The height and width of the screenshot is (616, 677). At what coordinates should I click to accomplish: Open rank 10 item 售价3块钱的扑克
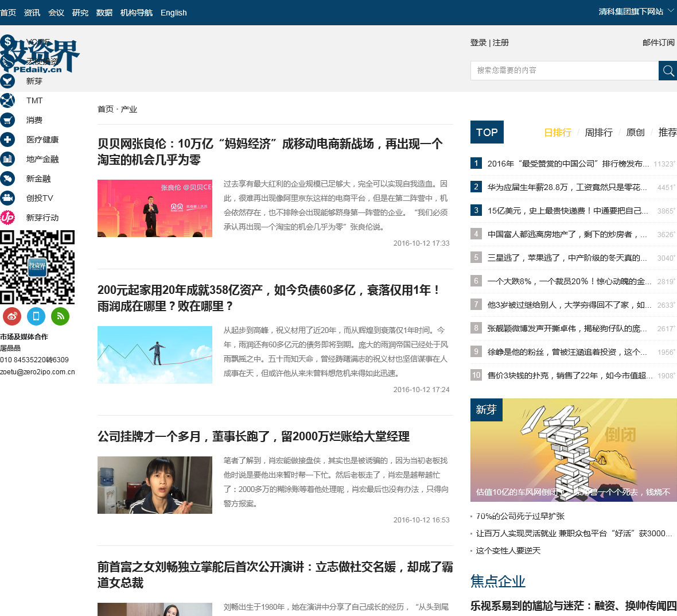click(570, 375)
